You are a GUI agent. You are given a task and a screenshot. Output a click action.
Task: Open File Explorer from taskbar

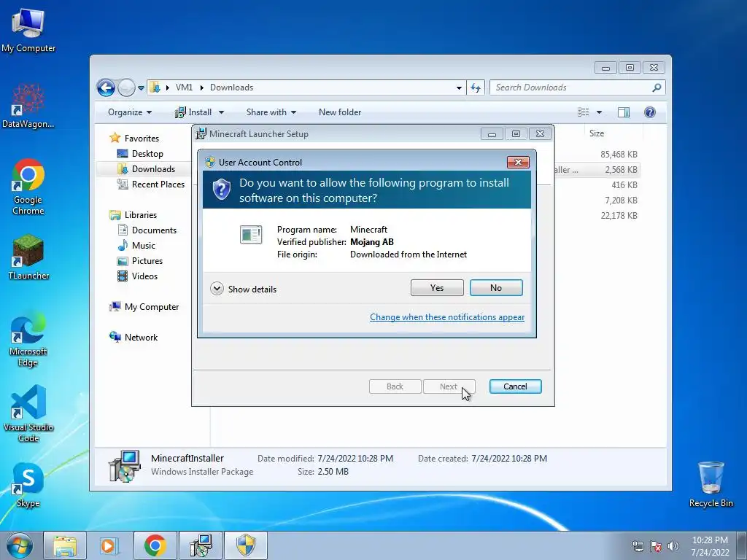coord(65,545)
